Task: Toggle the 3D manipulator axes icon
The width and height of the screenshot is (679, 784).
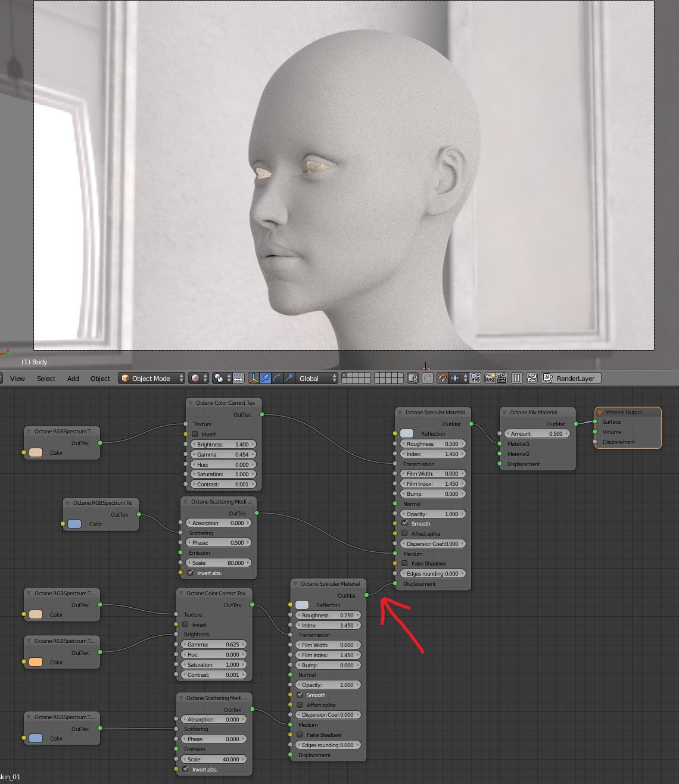Action: [254, 378]
